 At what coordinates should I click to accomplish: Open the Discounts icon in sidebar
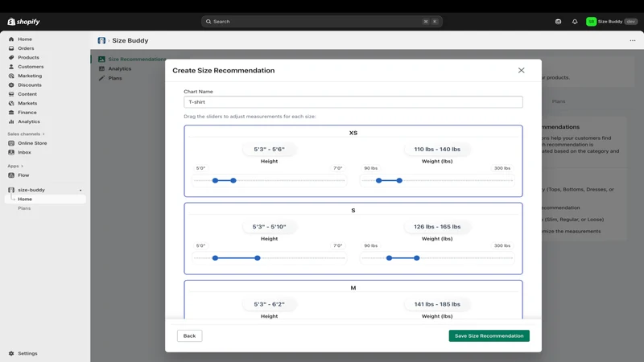tap(11, 85)
